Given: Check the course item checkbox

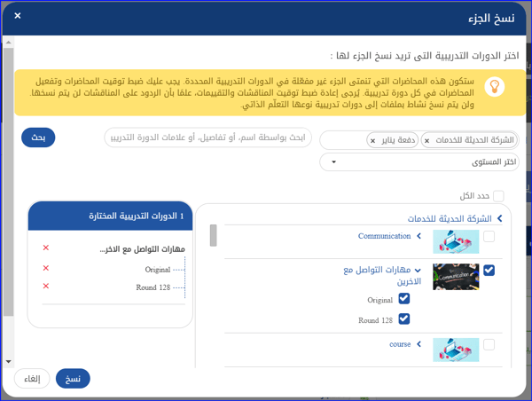Looking at the screenshot, I should tap(489, 344).
